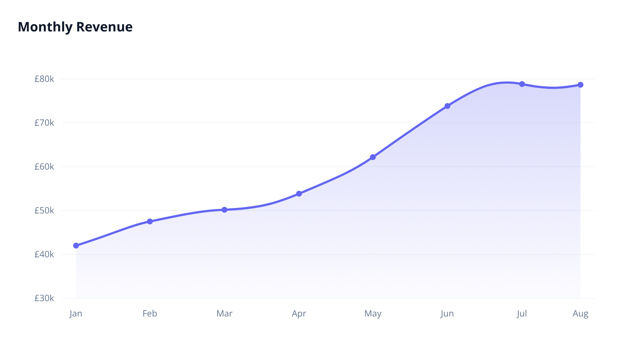Click the Monthly Revenue chart title
The height and width of the screenshot is (364, 620).
(x=75, y=27)
